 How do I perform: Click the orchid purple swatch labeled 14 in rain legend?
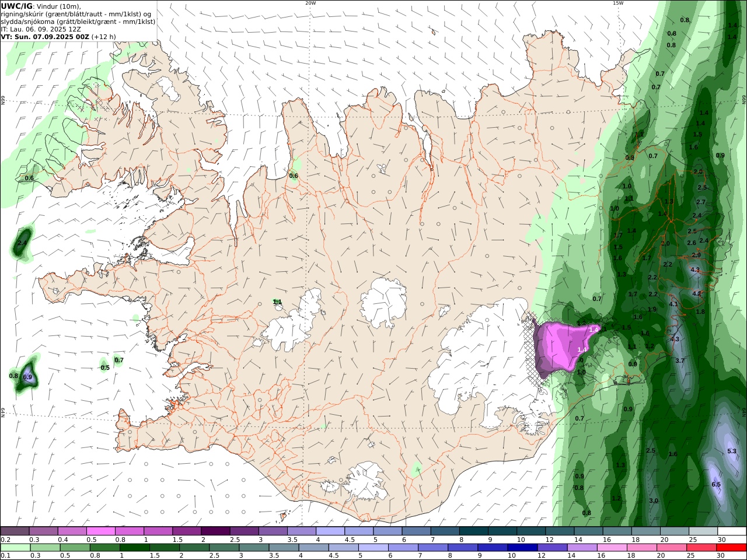pos(582,548)
